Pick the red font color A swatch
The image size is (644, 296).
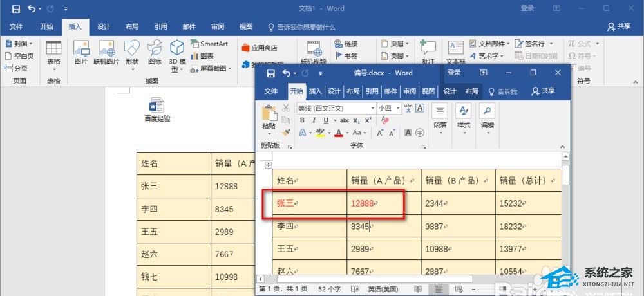(x=339, y=133)
